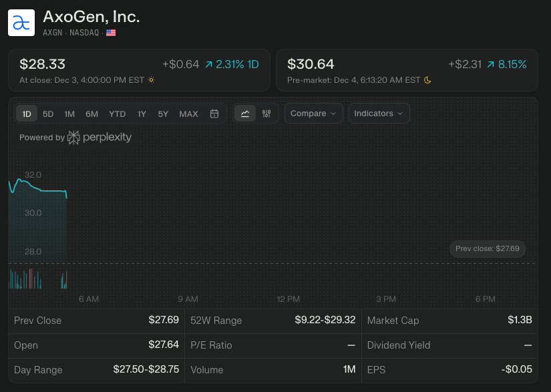Click the P/E Ratio label

(211, 345)
